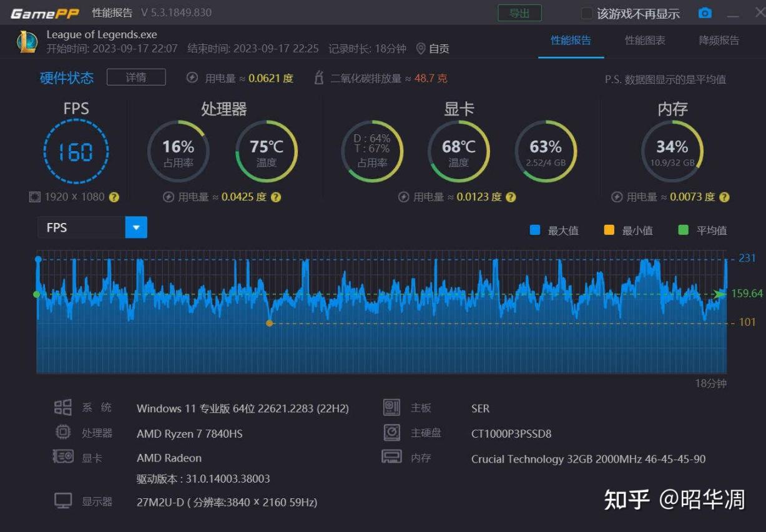Check the 该游戏不再显示 checkbox
The height and width of the screenshot is (532, 766).
tap(587, 13)
